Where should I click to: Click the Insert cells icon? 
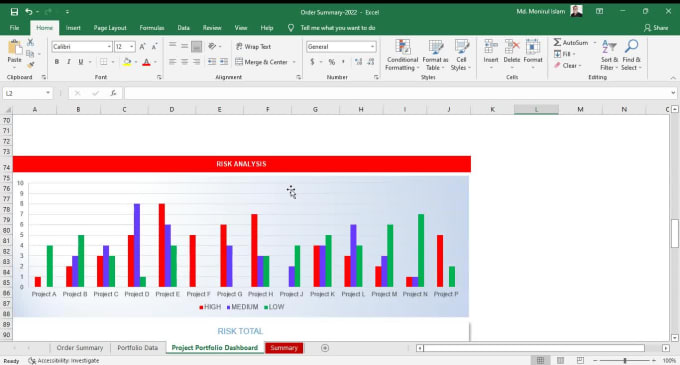[x=491, y=47]
